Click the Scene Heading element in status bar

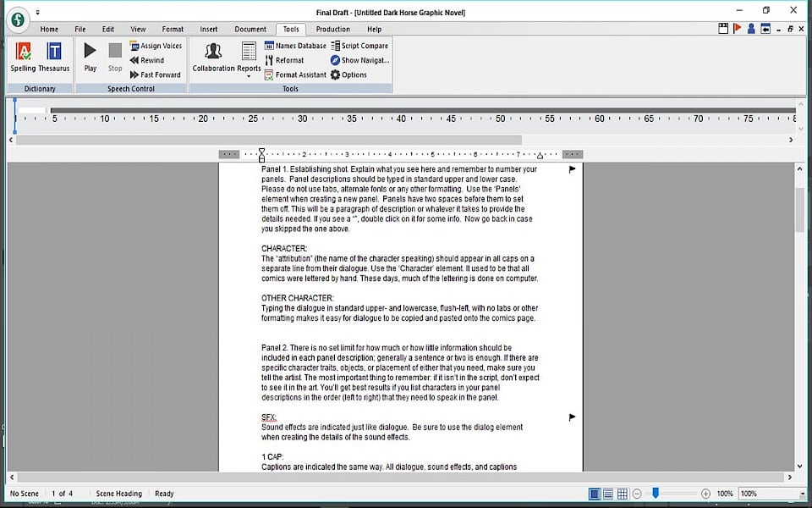118,494
